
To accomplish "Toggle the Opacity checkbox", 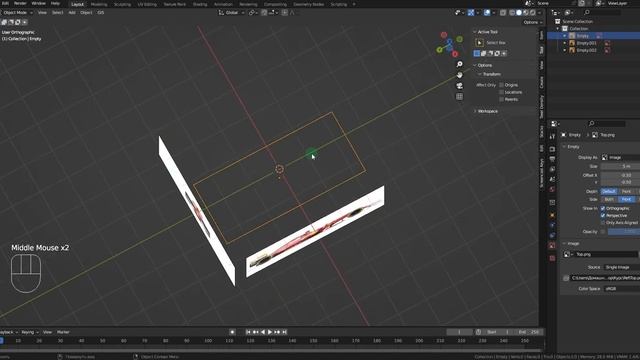I will (603, 231).
